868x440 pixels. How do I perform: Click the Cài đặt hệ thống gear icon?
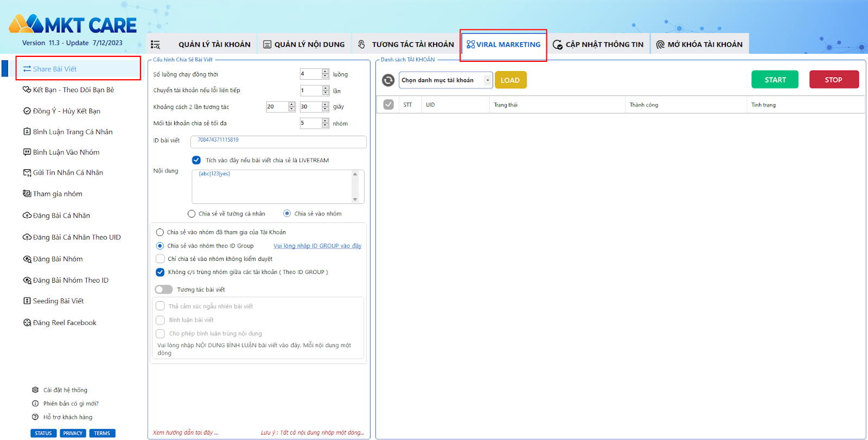coord(35,390)
